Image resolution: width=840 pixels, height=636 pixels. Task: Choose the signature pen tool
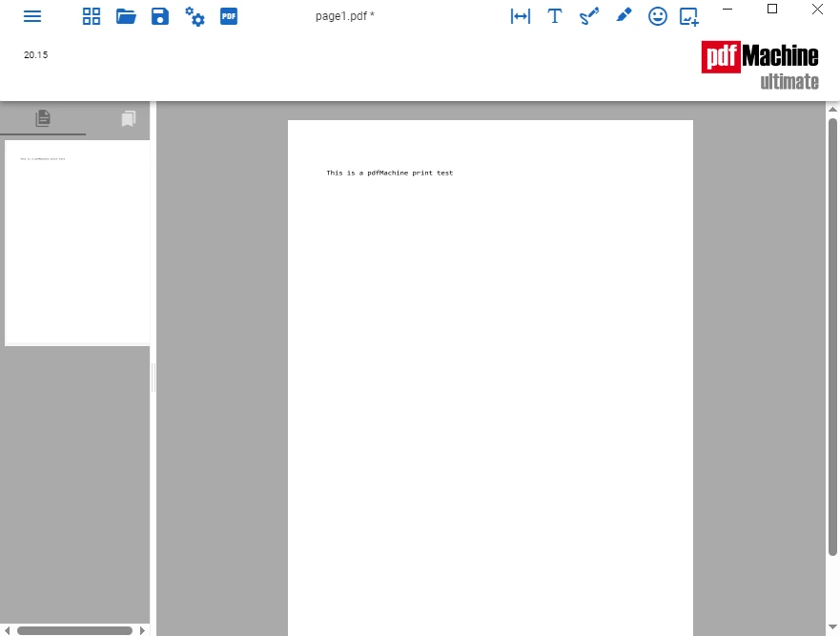click(x=589, y=16)
